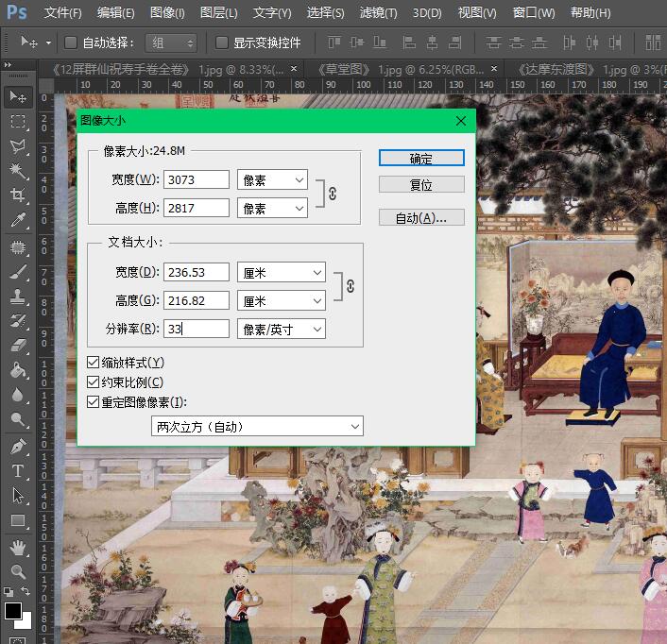Uncheck 缩放样式 checkbox
667x644 pixels.
point(93,363)
